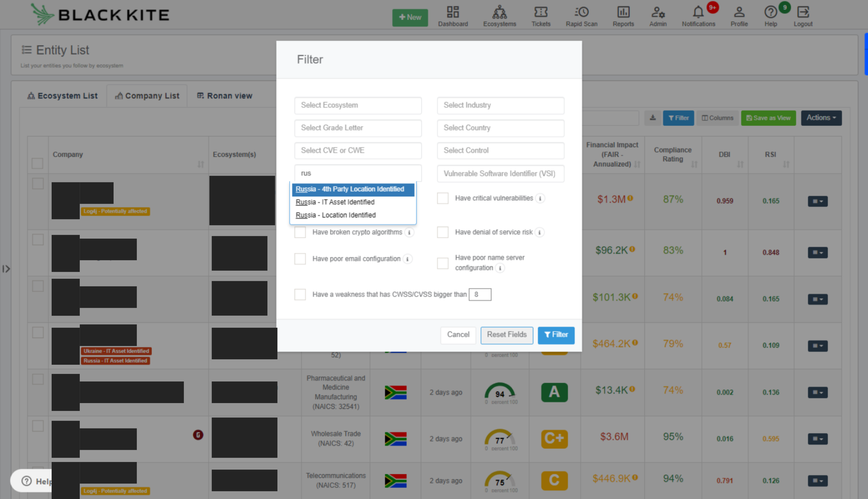Apply with the blue Filter button in dialog
Image resolution: width=868 pixels, height=499 pixels.
tap(556, 335)
